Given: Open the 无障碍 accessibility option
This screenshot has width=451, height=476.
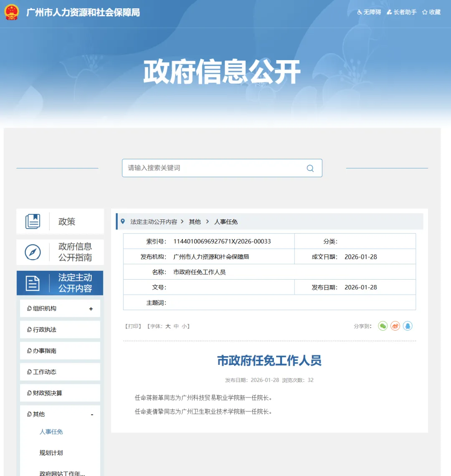Looking at the screenshot, I should click(x=368, y=12).
